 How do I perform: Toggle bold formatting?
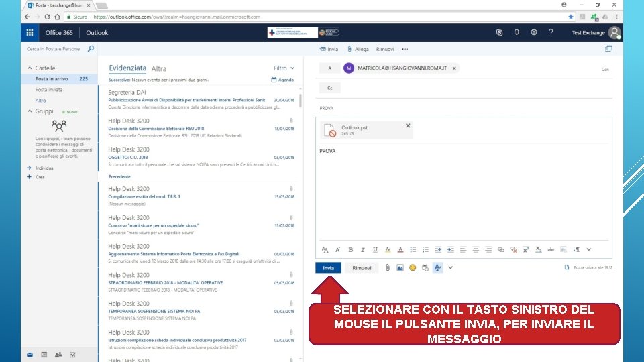click(350, 249)
